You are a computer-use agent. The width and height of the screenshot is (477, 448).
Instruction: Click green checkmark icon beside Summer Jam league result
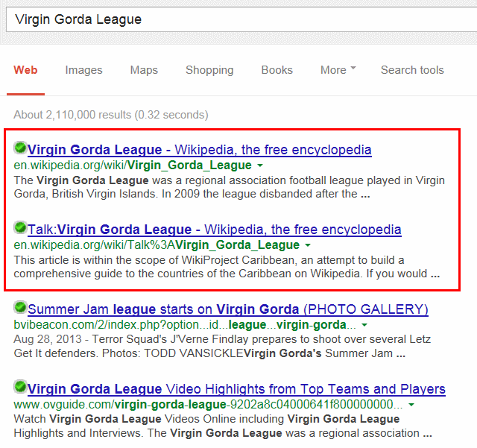tap(20, 307)
